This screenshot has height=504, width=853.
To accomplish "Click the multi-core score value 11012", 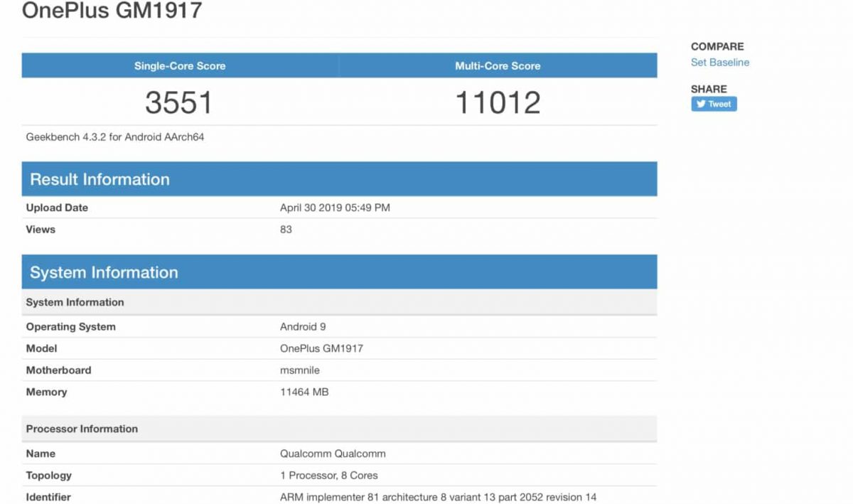I will (498, 103).
